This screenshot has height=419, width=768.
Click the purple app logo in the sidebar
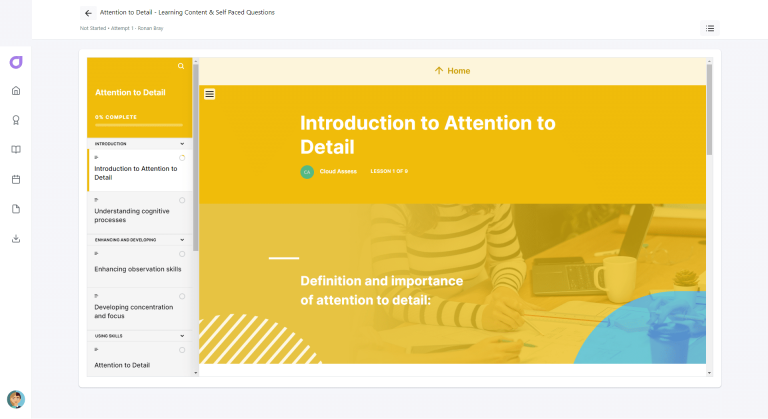click(x=16, y=62)
